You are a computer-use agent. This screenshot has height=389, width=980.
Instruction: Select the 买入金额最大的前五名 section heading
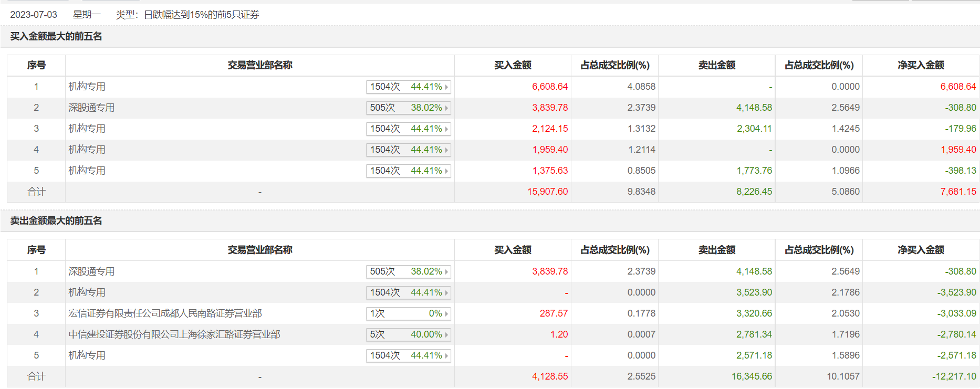pos(56,36)
